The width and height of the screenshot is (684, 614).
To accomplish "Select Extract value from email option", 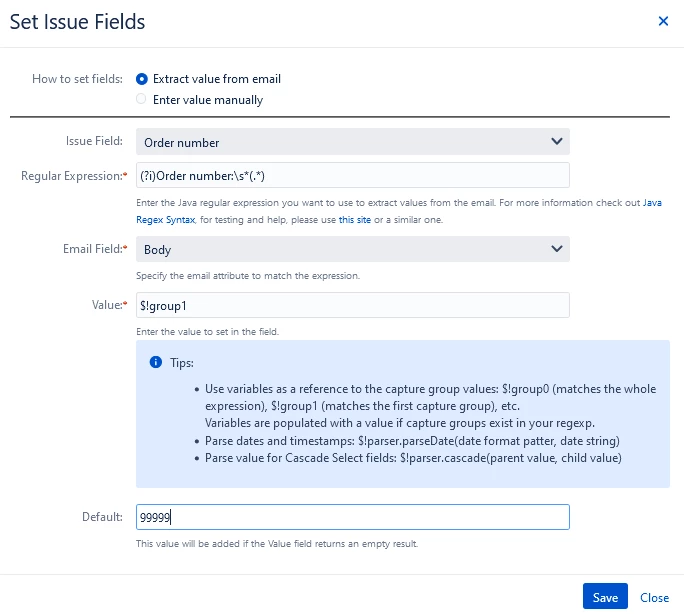I will click(141, 79).
